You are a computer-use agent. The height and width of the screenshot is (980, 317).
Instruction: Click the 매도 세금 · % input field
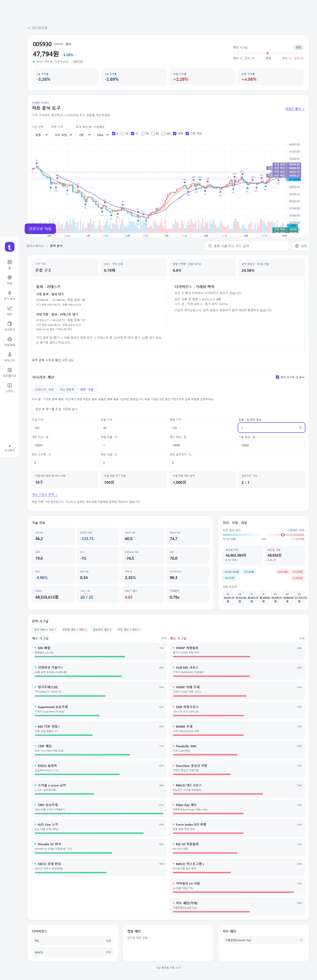(x=134, y=463)
